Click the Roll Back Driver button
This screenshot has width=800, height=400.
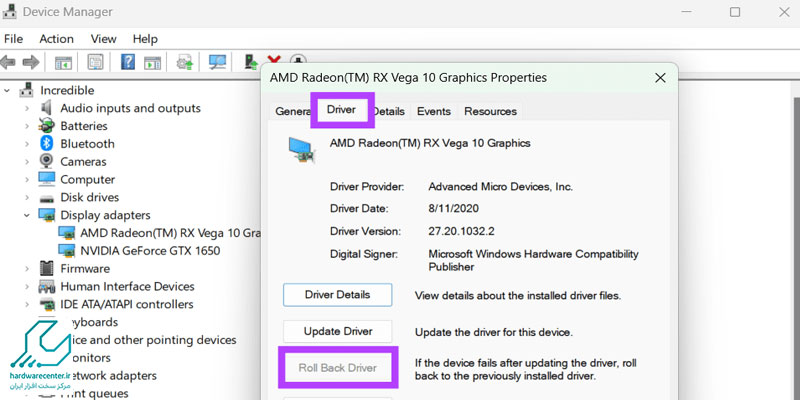point(338,368)
